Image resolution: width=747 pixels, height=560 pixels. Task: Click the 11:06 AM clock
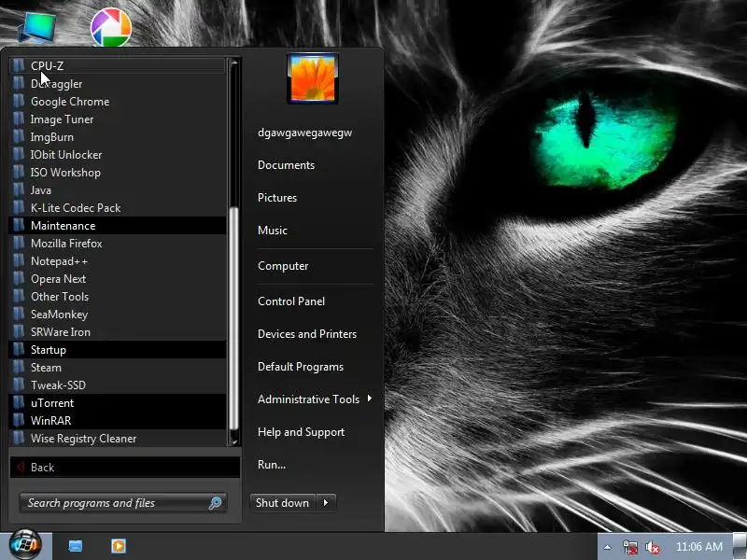pyautogui.click(x=698, y=547)
